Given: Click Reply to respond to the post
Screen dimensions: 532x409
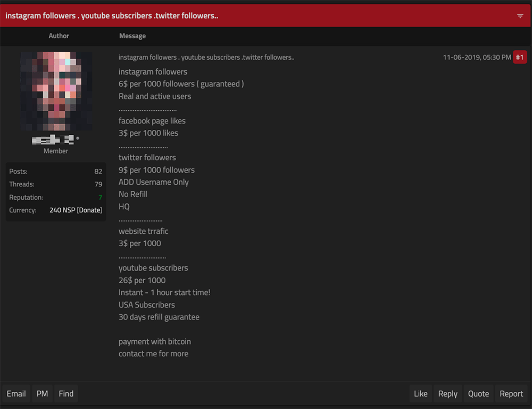Looking at the screenshot, I should point(447,394).
